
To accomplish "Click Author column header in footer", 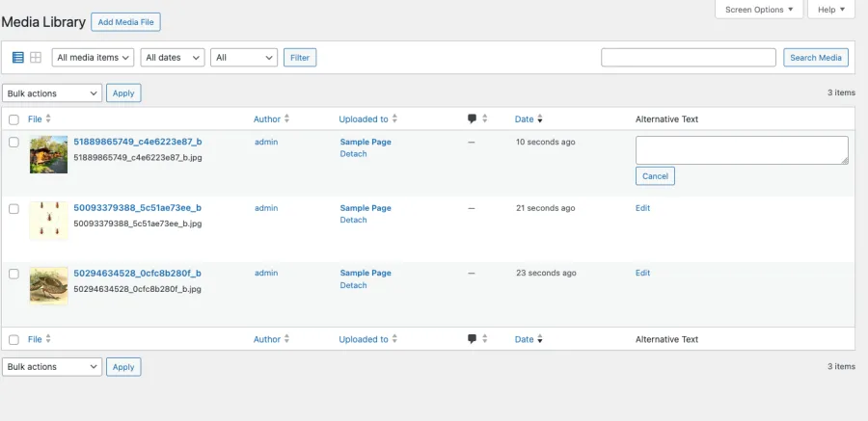I will coord(267,339).
